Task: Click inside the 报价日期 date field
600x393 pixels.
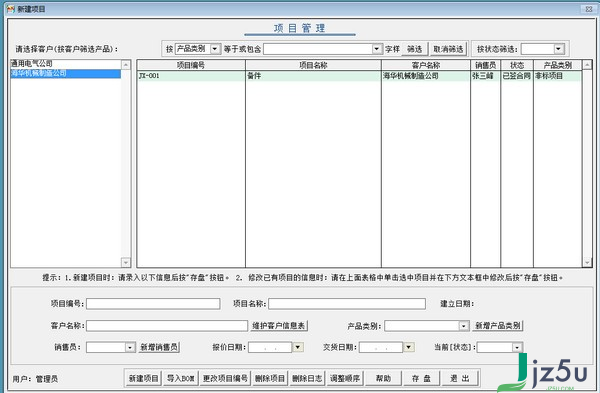Action: [x=271, y=347]
